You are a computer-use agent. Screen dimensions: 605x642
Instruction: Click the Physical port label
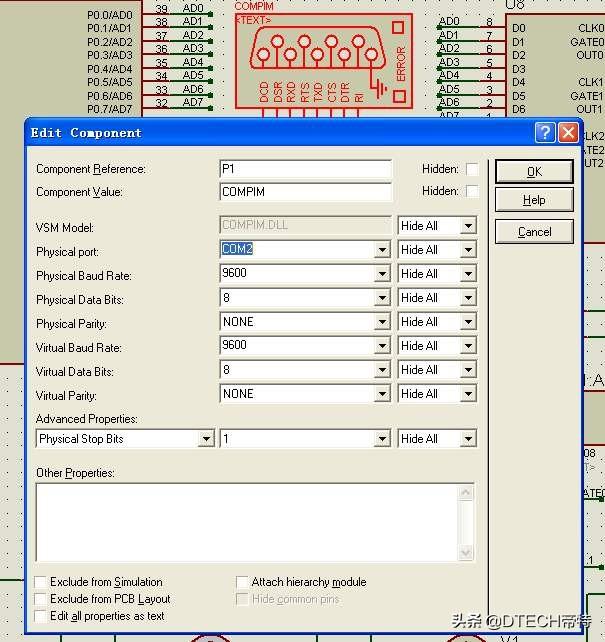click(x=68, y=252)
